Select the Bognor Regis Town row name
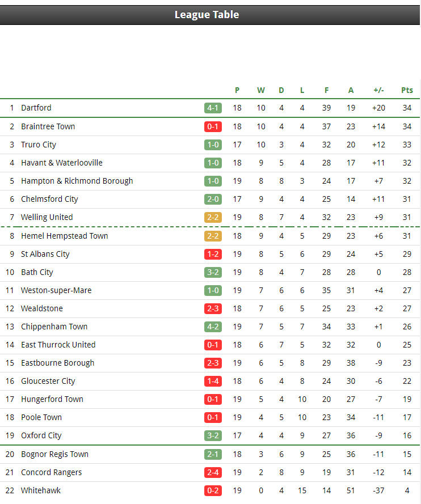This screenshot has width=421, height=504. [54, 454]
